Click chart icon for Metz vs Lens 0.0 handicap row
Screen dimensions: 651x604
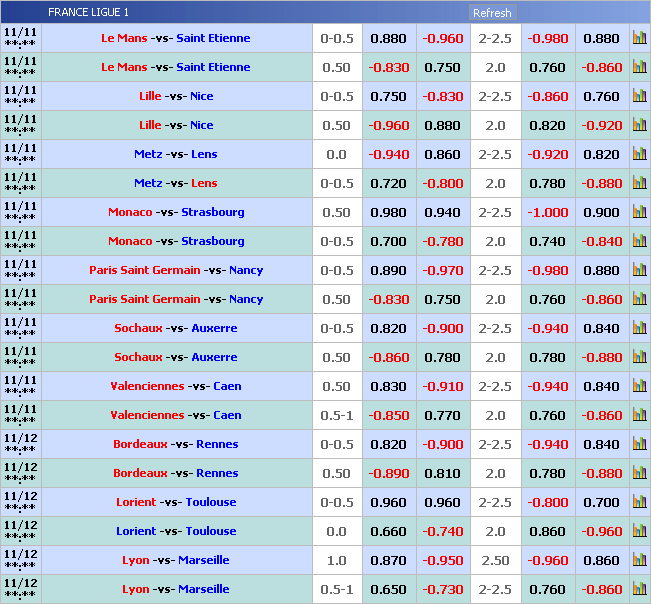click(640, 155)
